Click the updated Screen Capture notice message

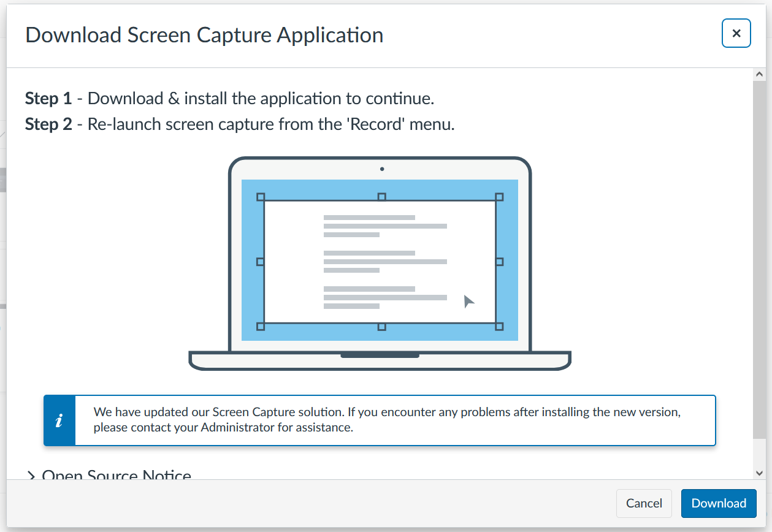(x=386, y=420)
